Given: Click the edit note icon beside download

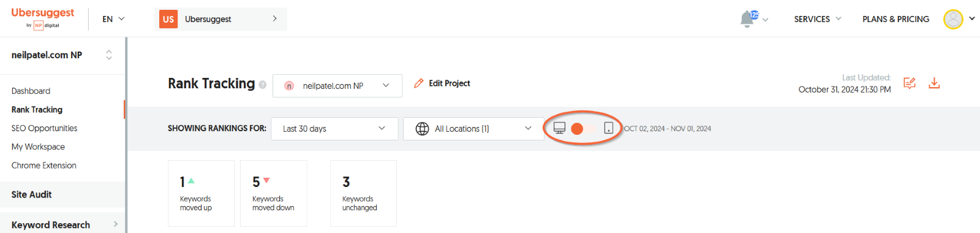Looking at the screenshot, I should point(910,83).
